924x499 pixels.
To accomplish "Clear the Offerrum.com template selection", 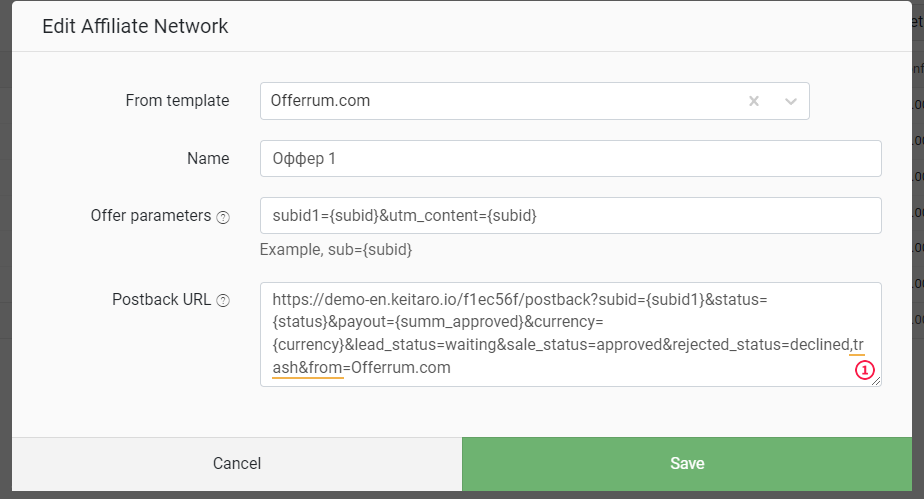I will [754, 101].
